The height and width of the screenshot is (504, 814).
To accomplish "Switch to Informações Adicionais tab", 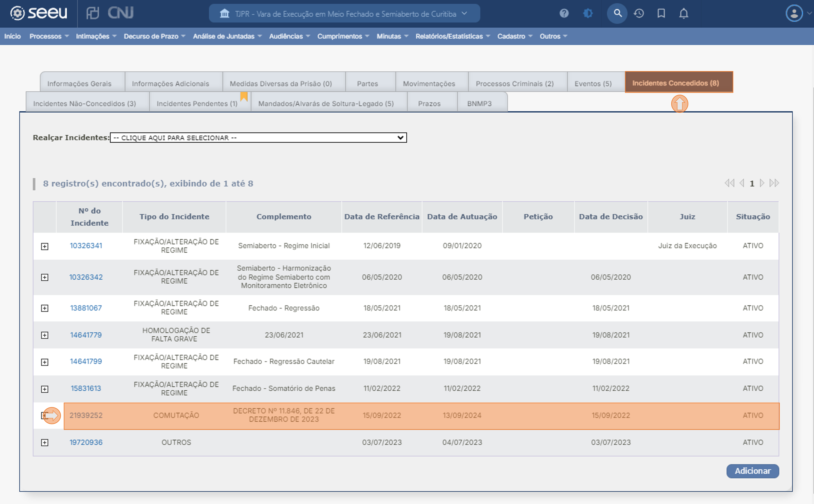I will coord(174,82).
